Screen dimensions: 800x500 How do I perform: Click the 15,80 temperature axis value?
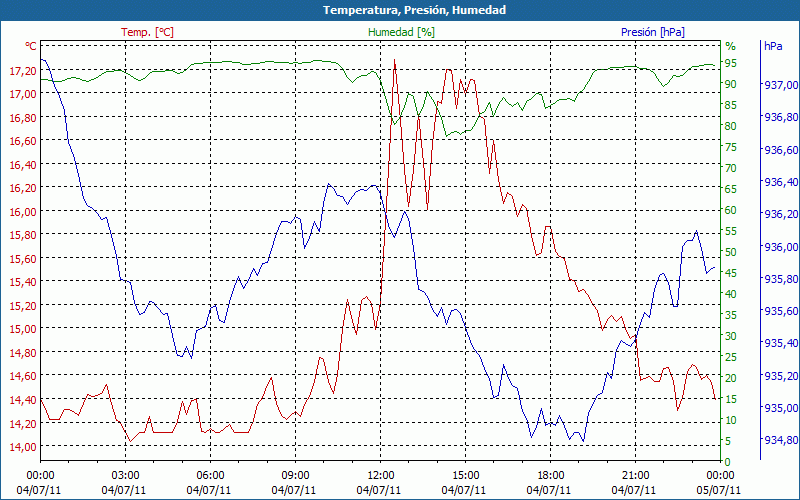click(x=23, y=235)
